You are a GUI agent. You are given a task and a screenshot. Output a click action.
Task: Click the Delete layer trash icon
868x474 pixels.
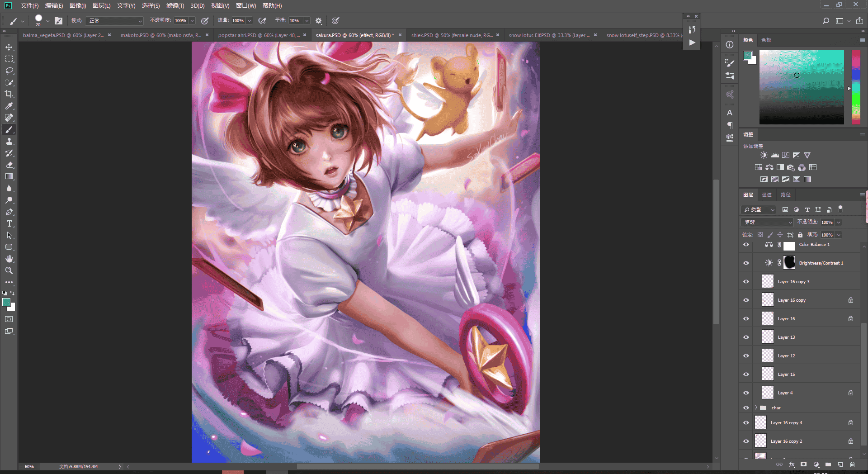coord(852,465)
